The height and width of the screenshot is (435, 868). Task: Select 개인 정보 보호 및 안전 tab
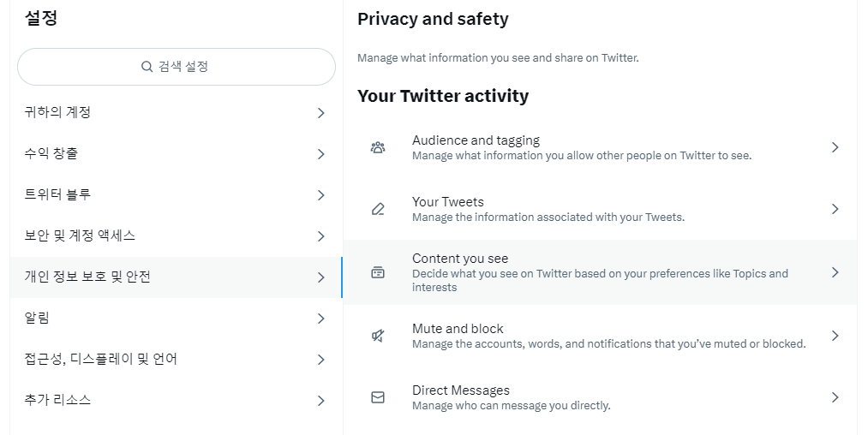[176, 277]
